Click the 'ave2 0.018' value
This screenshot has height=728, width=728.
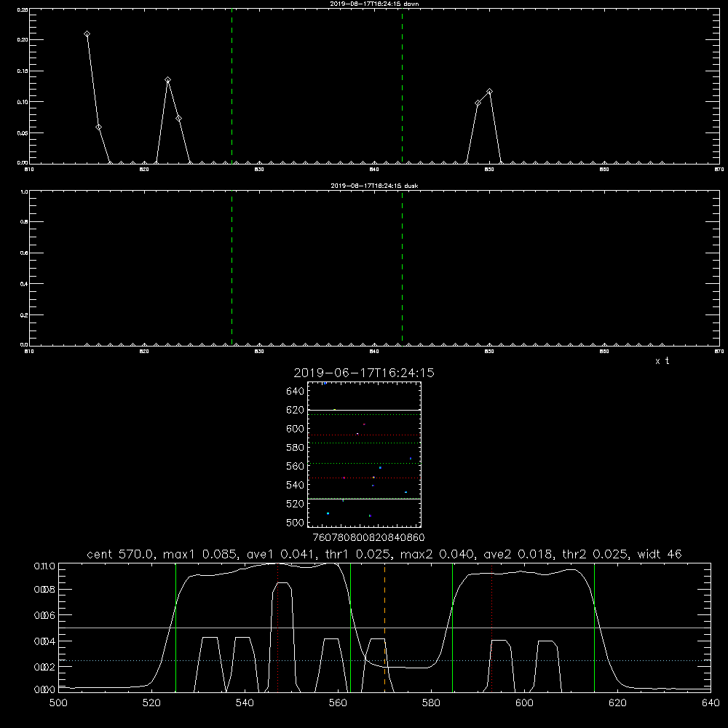tap(518, 554)
